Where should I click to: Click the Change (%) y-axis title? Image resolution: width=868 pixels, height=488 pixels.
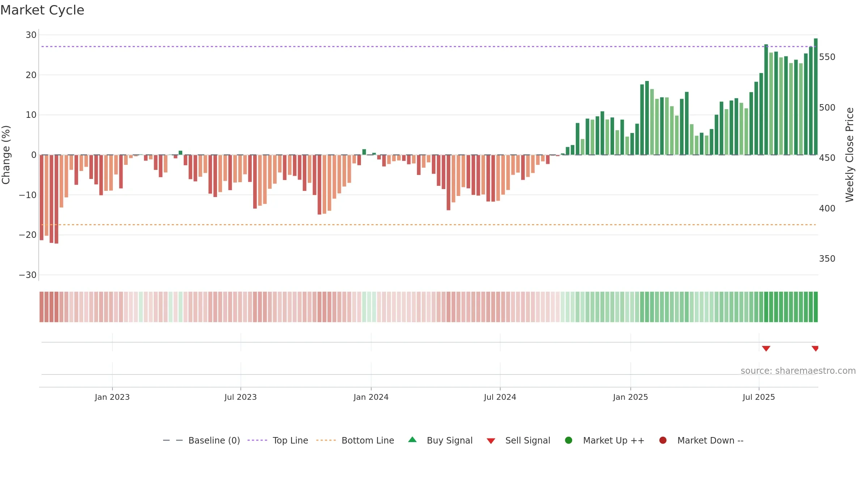pos(6,155)
